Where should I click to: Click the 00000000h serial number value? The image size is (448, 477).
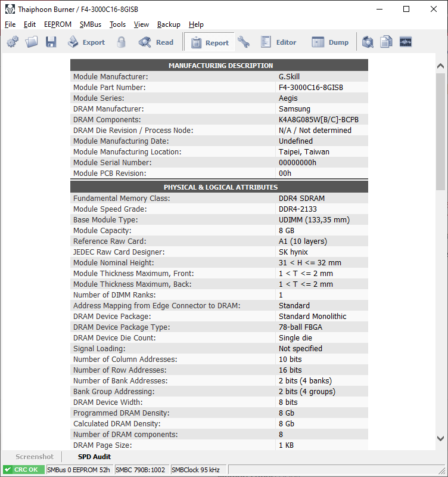tap(297, 162)
